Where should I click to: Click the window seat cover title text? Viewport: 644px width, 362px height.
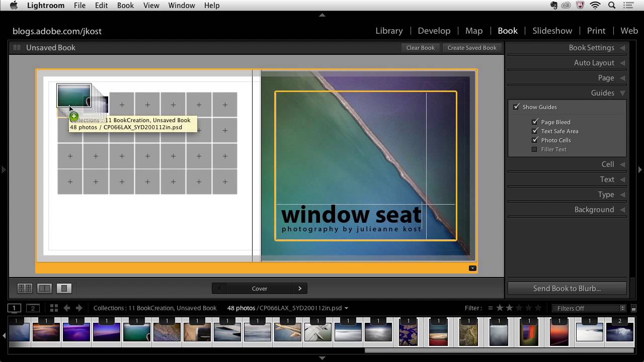coord(351,215)
